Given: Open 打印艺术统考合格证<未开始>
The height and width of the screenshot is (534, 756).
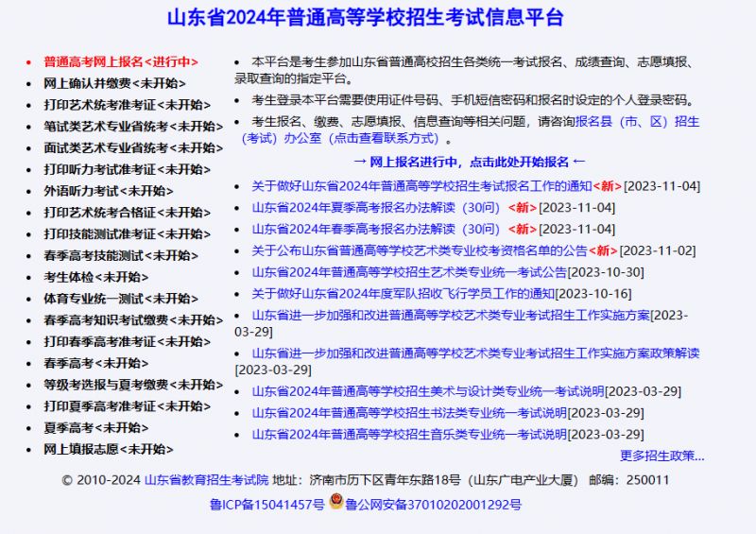Looking at the screenshot, I should (127, 213).
